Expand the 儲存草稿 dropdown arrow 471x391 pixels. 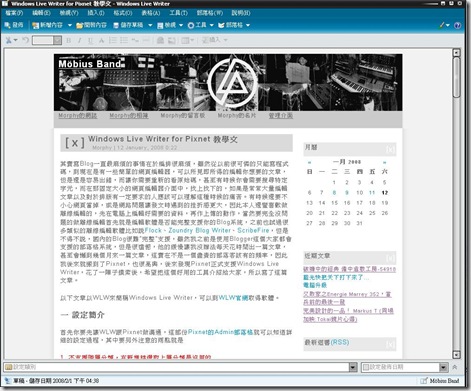coord(150,25)
